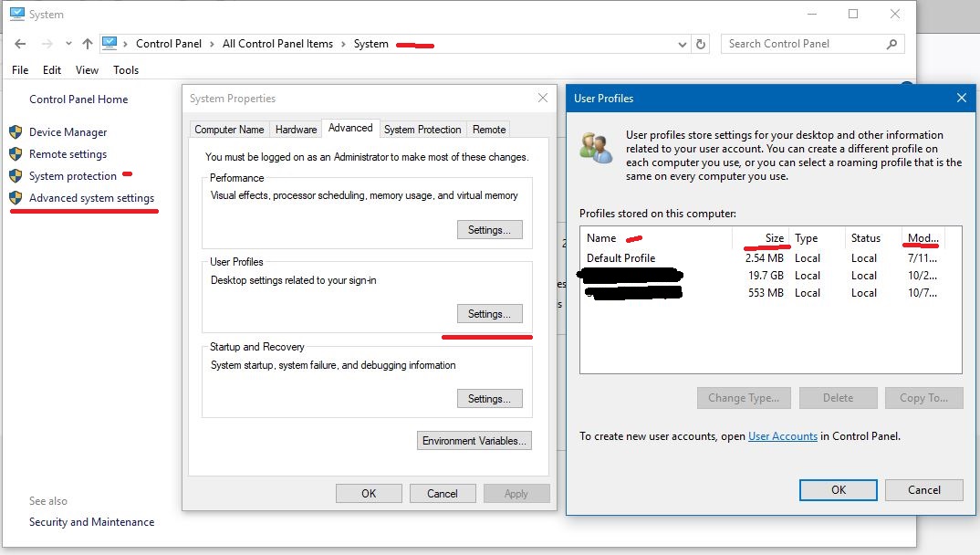980x555 pixels.
Task: Switch to Computer Name tab
Action: (229, 130)
